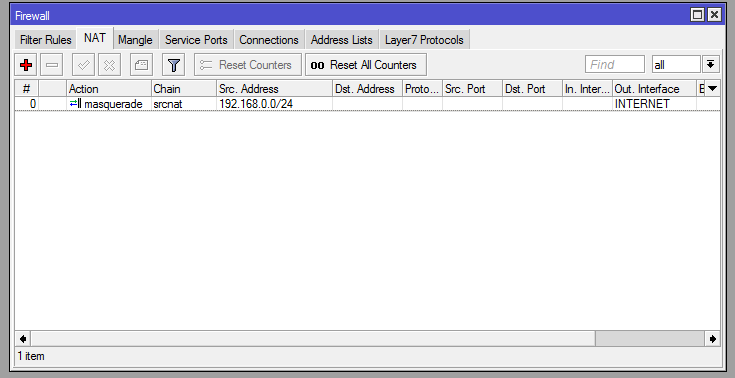This screenshot has height=378, width=735.
Task: Click the srcnat chain cell
Action: tap(184, 104)
